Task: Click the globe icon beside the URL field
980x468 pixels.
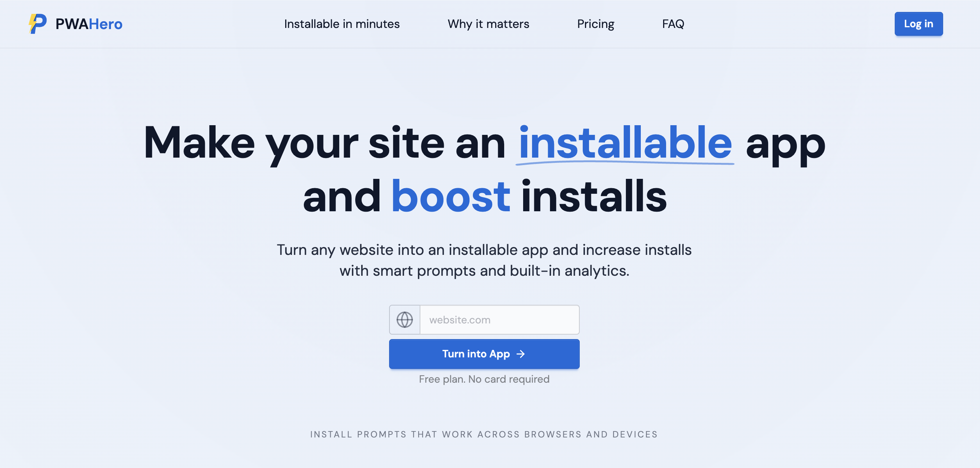Action: click(x=404, y=320)
